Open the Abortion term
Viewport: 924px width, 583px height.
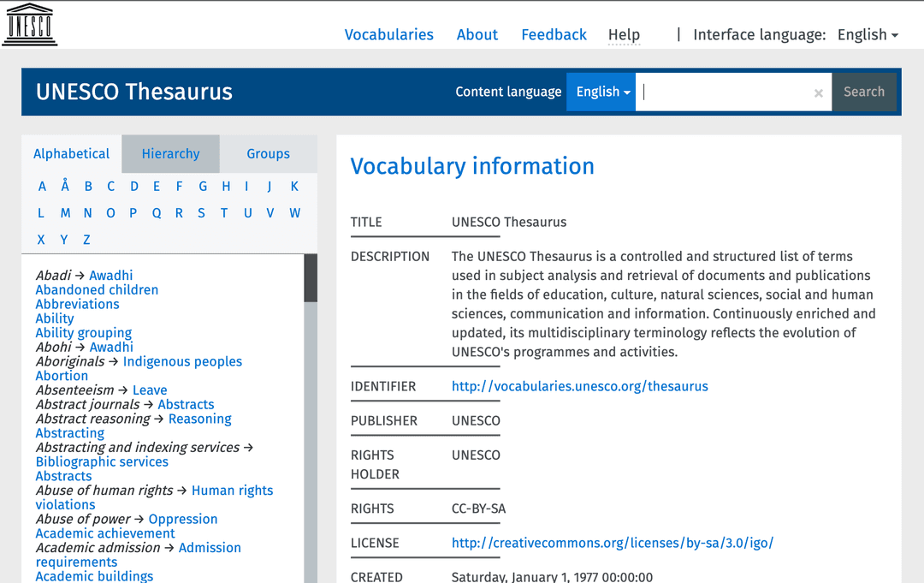tap(62, 376)
